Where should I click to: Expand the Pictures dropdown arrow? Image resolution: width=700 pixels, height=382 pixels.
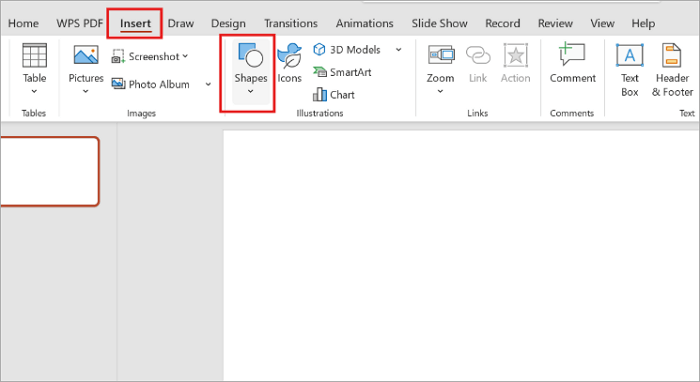click(86, 91)
